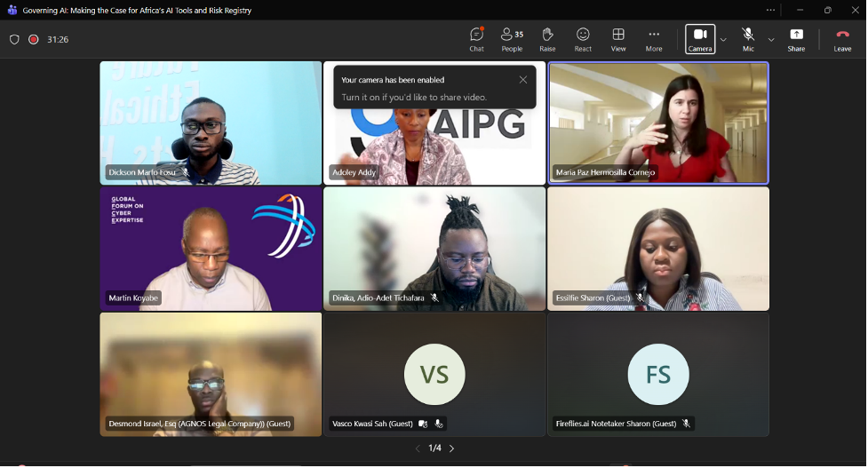868x468 pixels.
Task: Open the Chat panel
Action: (476, 39)
